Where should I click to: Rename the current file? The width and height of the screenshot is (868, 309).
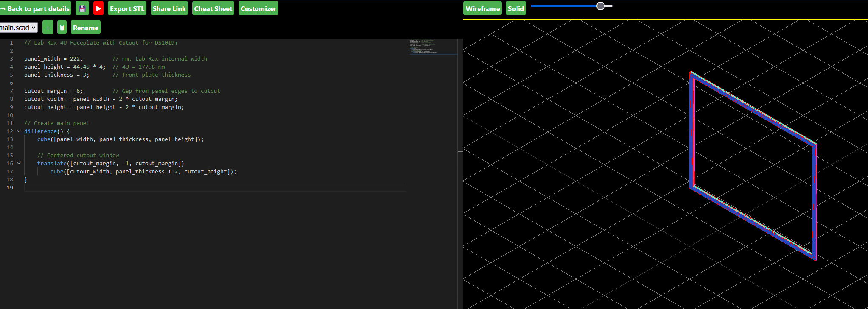click(x=85, y=28)
